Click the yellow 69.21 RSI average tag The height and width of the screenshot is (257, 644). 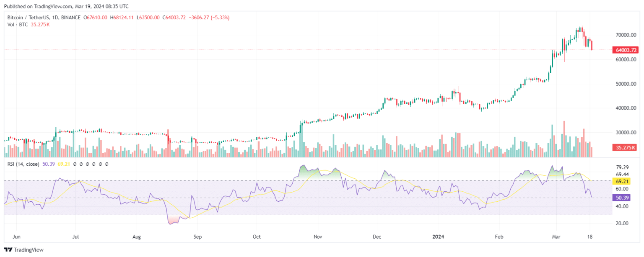coord(621,181)
